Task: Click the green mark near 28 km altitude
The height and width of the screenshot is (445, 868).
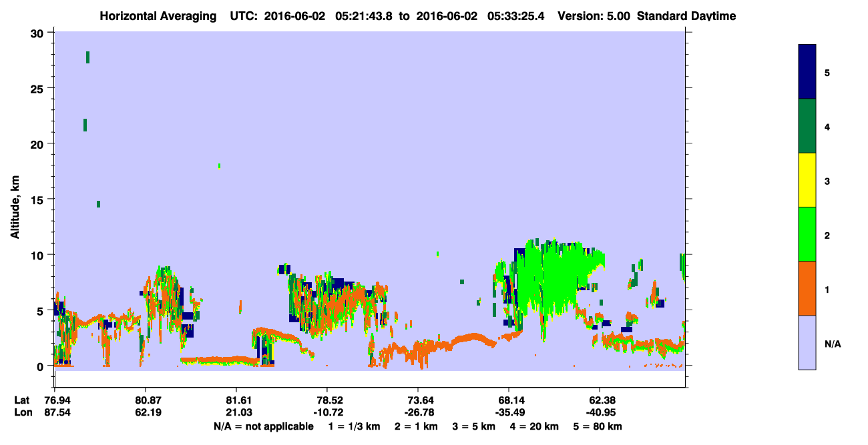Action: click(x=87, y=57)
